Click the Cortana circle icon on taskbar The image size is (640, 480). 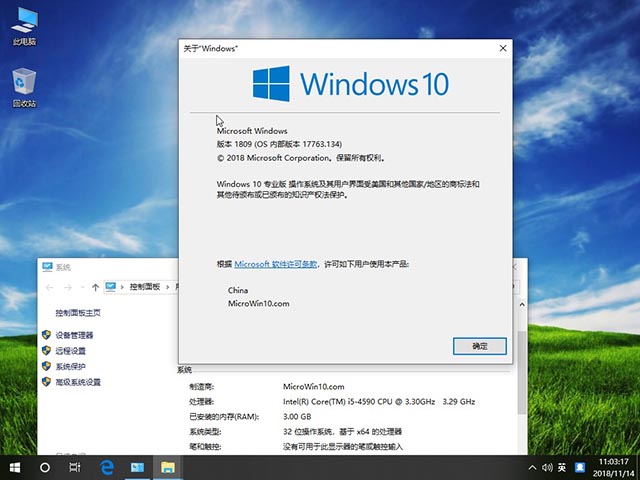(x=45, y=468)
